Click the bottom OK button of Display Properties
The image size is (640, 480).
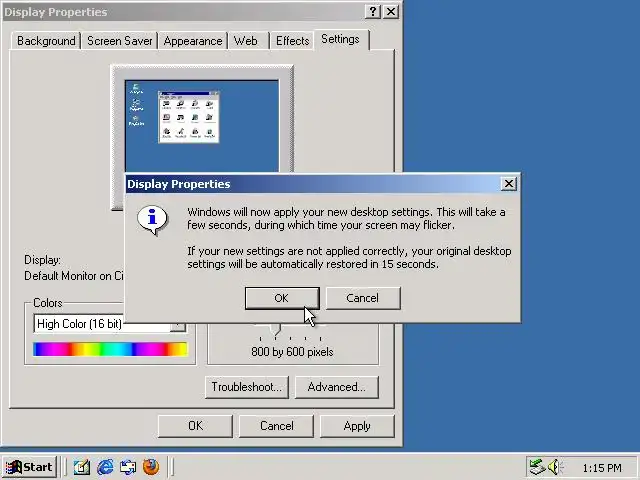tap(195, 426)
